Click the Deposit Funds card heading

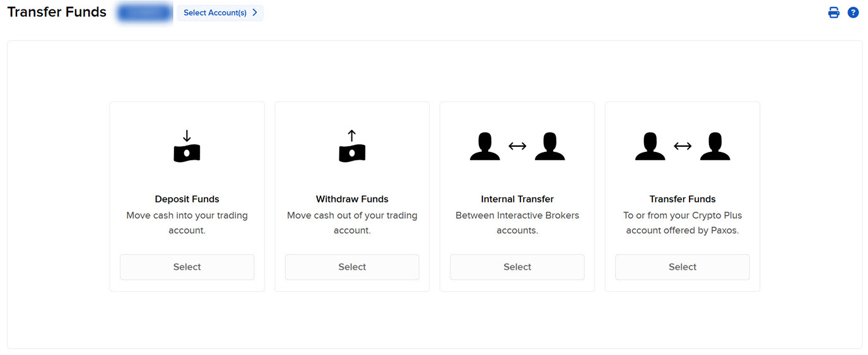[187, 199]
